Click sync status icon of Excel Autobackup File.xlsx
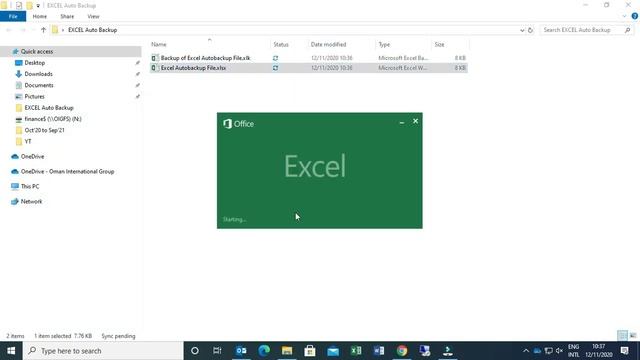This screenshot has height=360, width=640. click(x=276, y=68)
